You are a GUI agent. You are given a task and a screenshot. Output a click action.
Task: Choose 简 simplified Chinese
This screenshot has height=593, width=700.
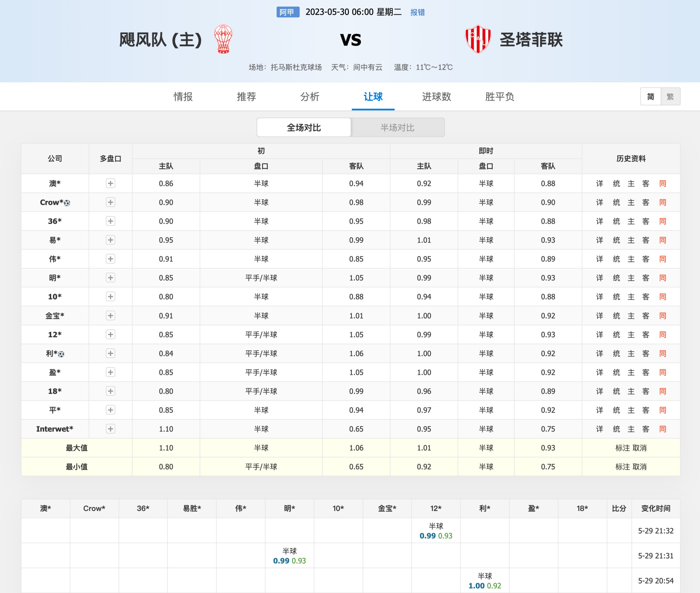click(651, 97)
